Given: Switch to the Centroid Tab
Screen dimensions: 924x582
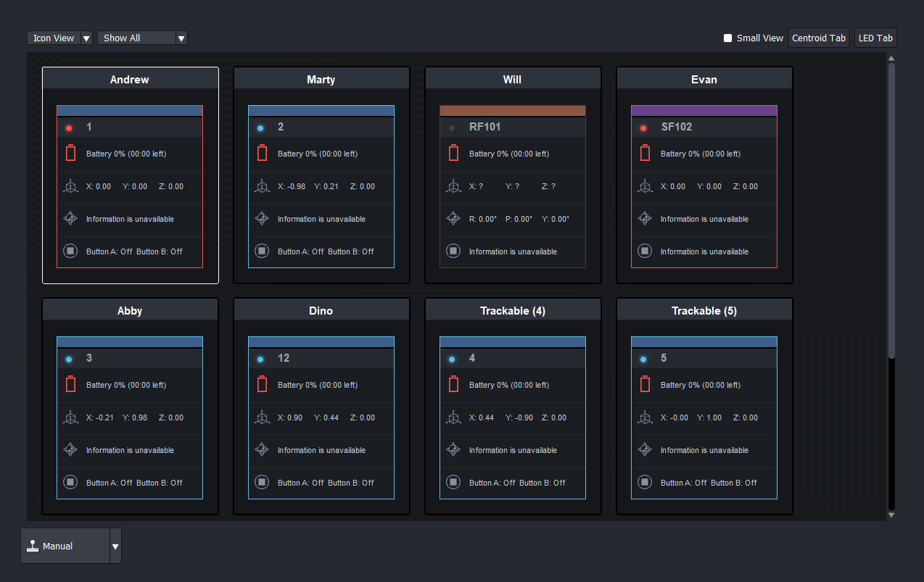Looking at the screenshot, I should (819, 38).
